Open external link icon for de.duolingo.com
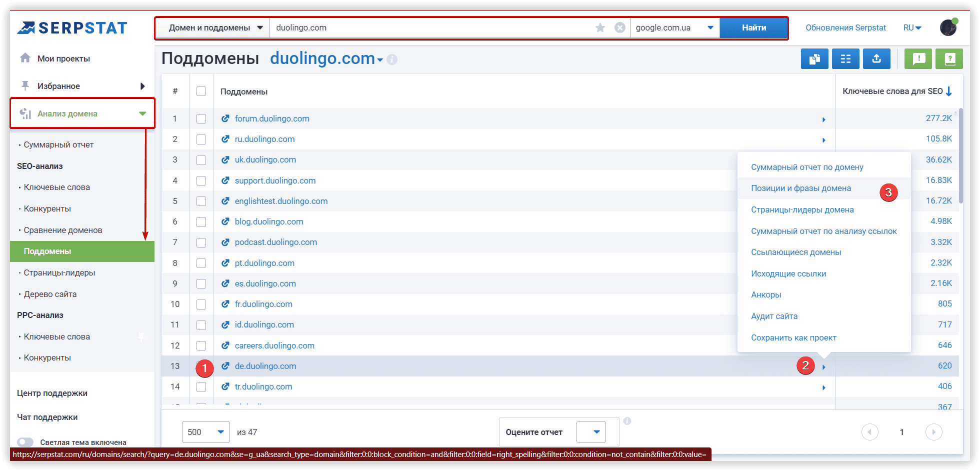 tap(225, 366)
